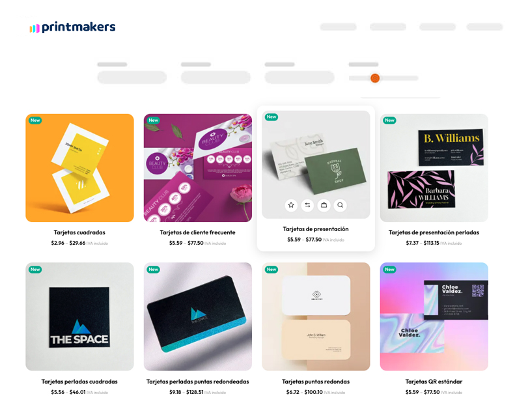Open the Tarjetas de presentación perladas title
The height and width of the screenshot is (420, 515).
434,232
